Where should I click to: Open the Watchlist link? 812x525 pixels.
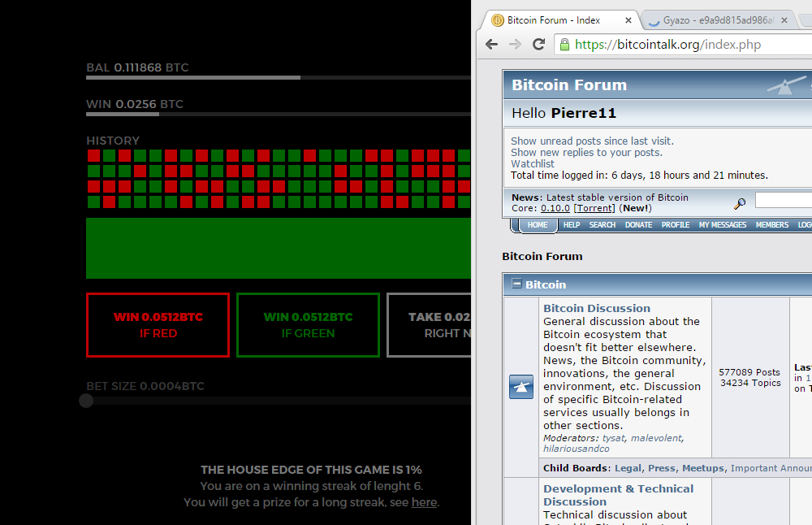coord(533,164)
